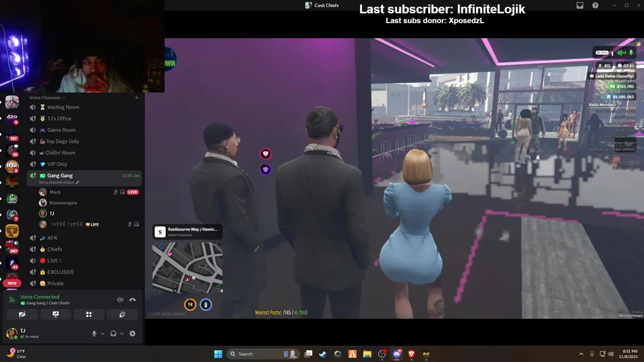644x362 pixels.
Task: Select user Mack in Gang Gang
Action: (x=55, y=192)
